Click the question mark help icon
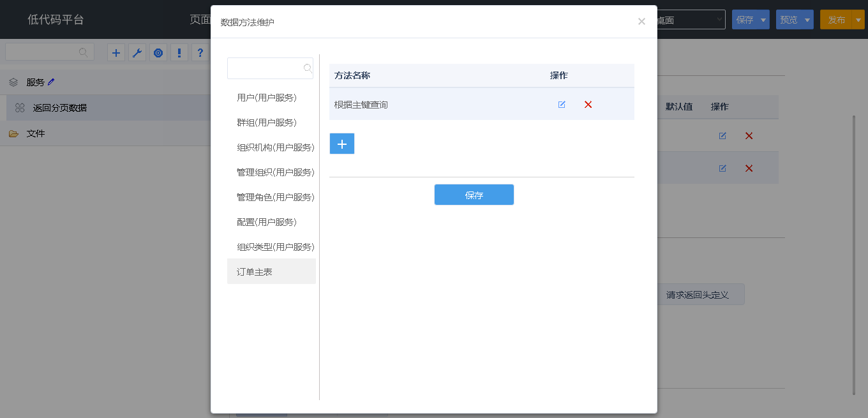The image size is (868, 418). coord(200,53)
